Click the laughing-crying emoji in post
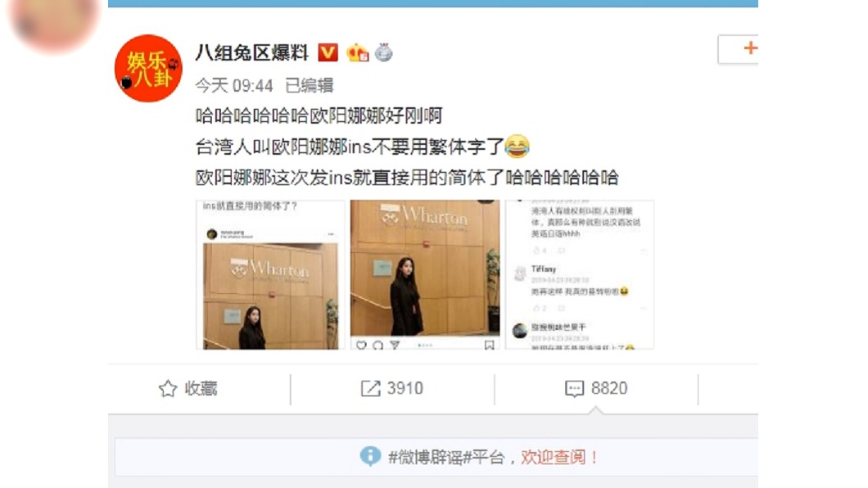 [517, 147]
